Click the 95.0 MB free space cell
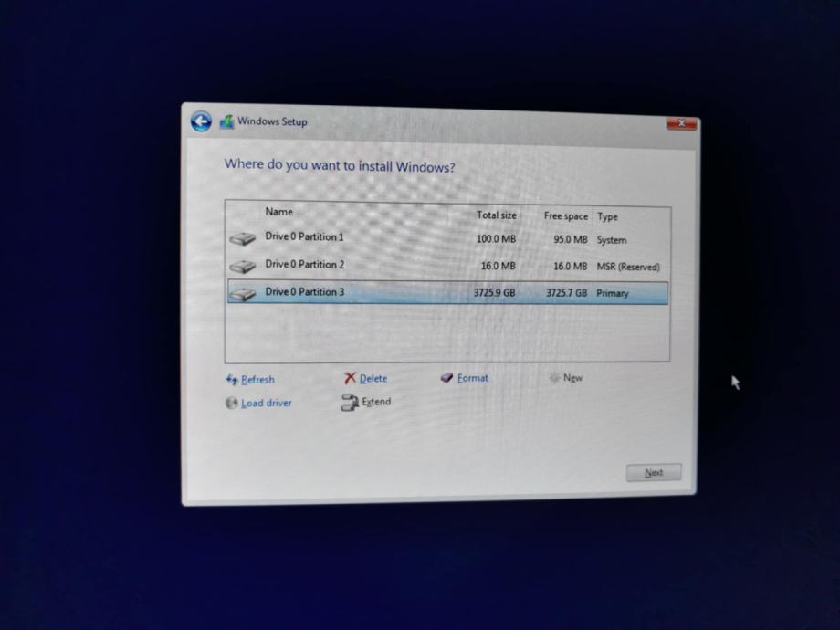 571,239
